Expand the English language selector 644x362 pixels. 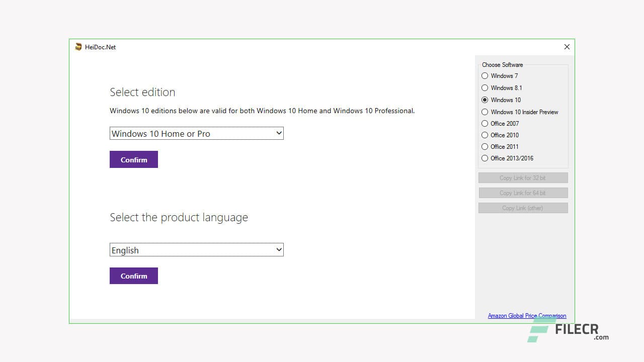click(279, 249)
